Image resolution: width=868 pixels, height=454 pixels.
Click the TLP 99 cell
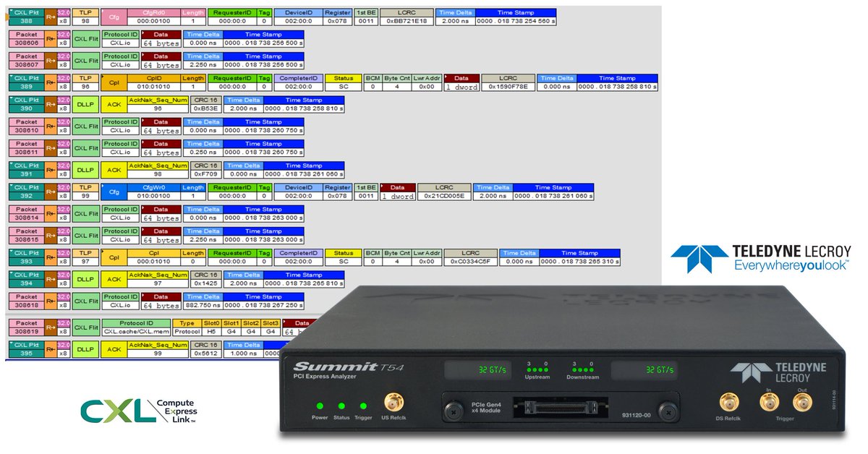pyautogui.click(x=85, y=192)
